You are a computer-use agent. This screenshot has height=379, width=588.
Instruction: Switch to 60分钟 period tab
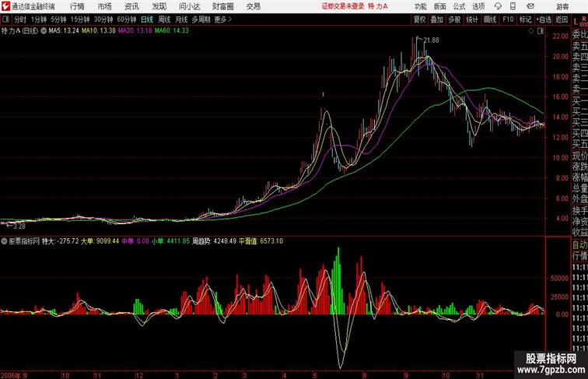[127, 19]
